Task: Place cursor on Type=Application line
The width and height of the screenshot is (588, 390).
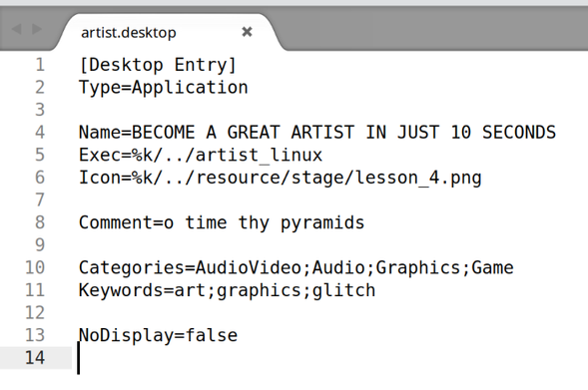Action: click(164, 88)
